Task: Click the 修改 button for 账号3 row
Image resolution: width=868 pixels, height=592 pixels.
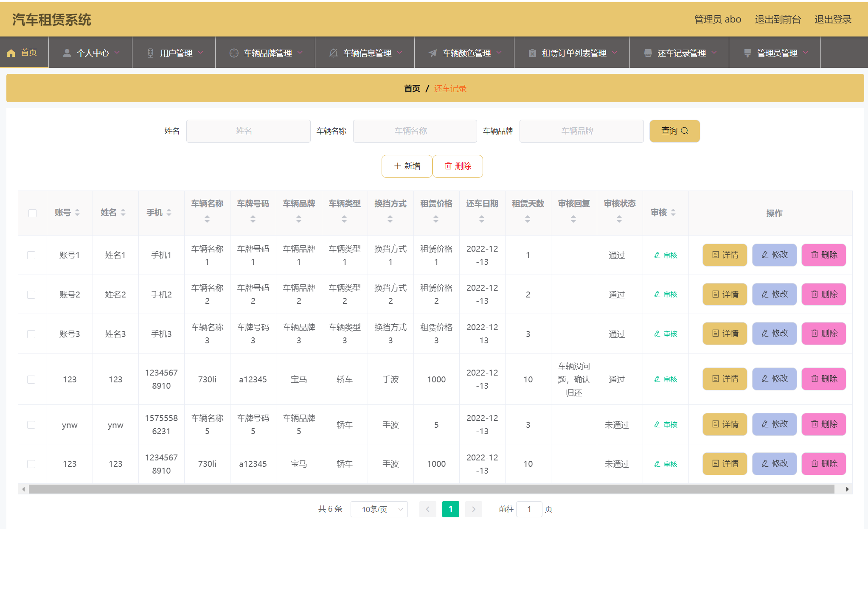Action: coord(774,334)
